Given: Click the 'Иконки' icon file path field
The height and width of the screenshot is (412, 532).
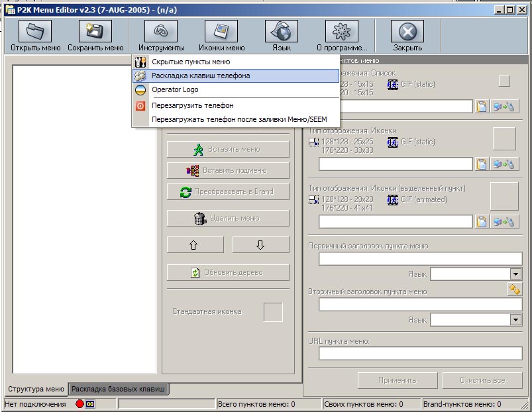Looking at the screenshot, I should pyautogui.click(x=396, y=164).
